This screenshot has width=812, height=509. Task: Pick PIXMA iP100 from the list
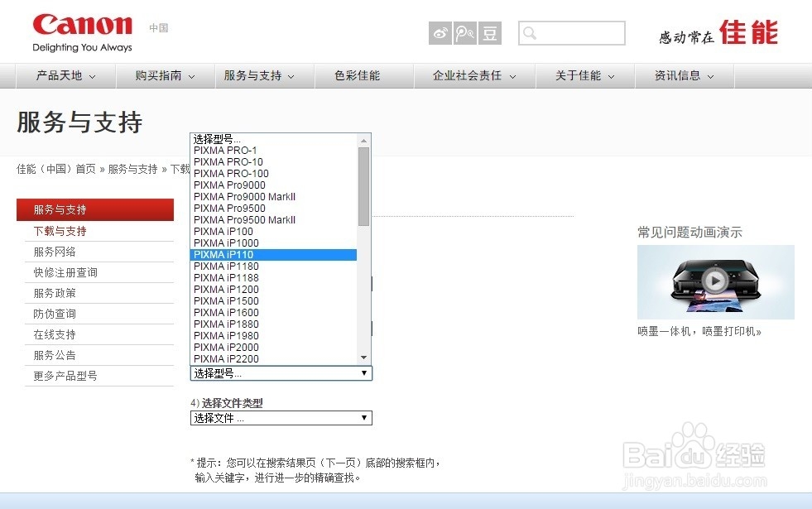pos(274,232)
